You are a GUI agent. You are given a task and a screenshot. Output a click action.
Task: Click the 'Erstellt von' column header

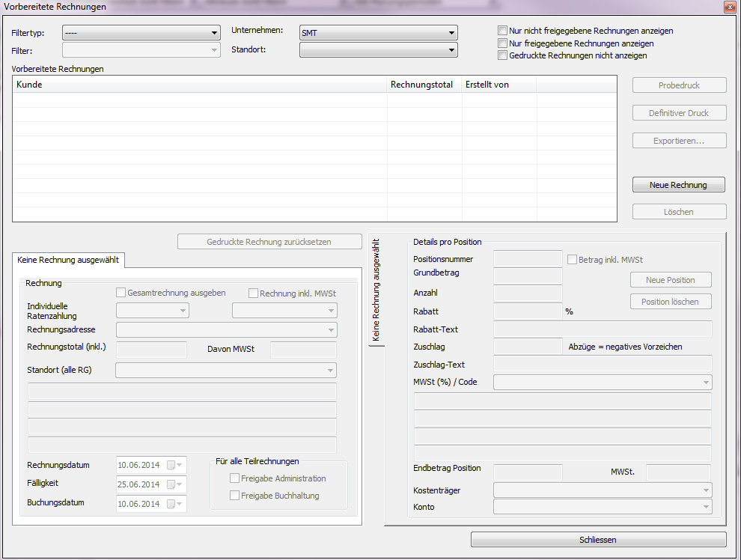click(x=498, y=85)
